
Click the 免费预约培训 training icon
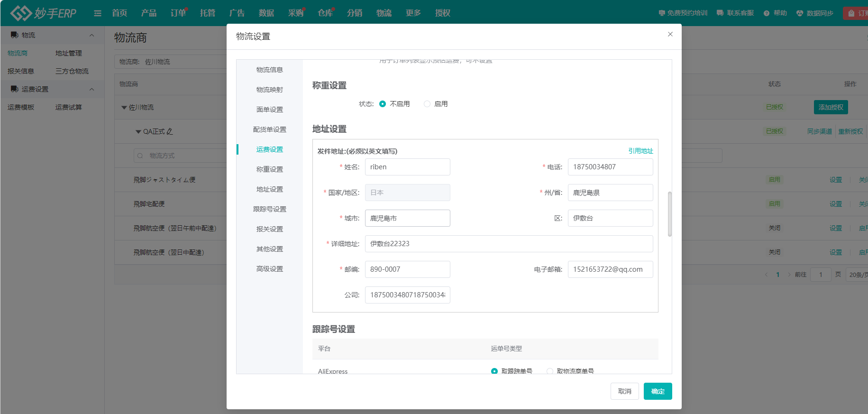[x=662, y=13]
